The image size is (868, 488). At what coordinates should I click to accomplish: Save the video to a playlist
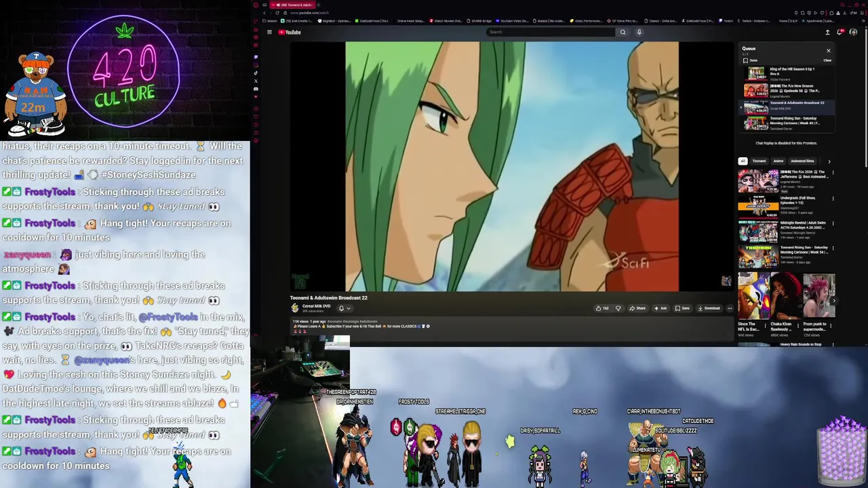[x=682, y=308]
